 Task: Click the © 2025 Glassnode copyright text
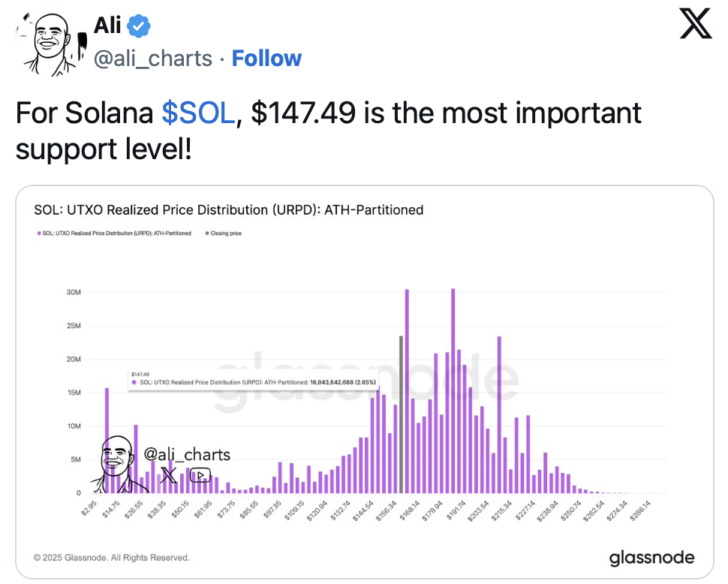(x=112, y=558)
